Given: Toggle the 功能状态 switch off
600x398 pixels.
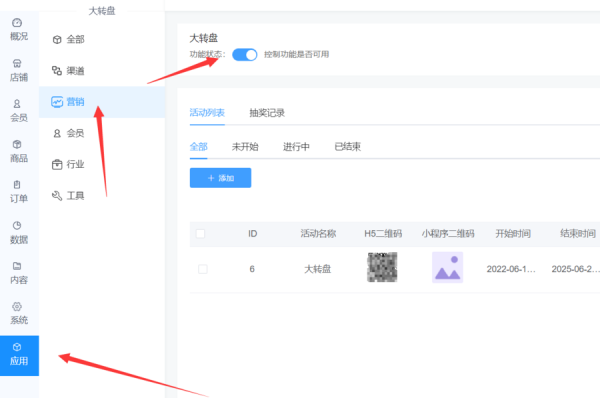Looking at the screenshot, I should (245, 55).
